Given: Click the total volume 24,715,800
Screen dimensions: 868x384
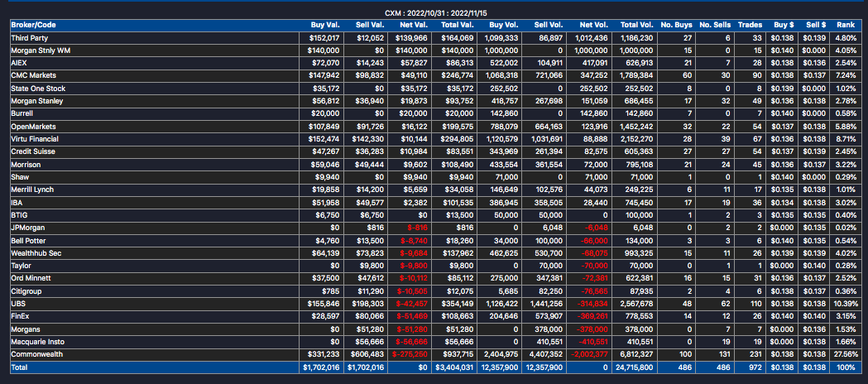Looking at the screenshot, I should [x=635, y=367].
